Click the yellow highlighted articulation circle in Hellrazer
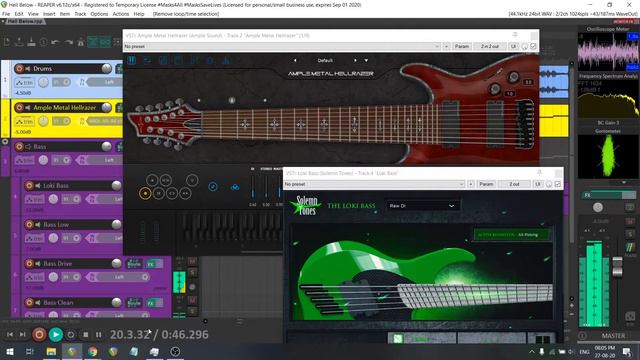 click(x=145, y=193)
